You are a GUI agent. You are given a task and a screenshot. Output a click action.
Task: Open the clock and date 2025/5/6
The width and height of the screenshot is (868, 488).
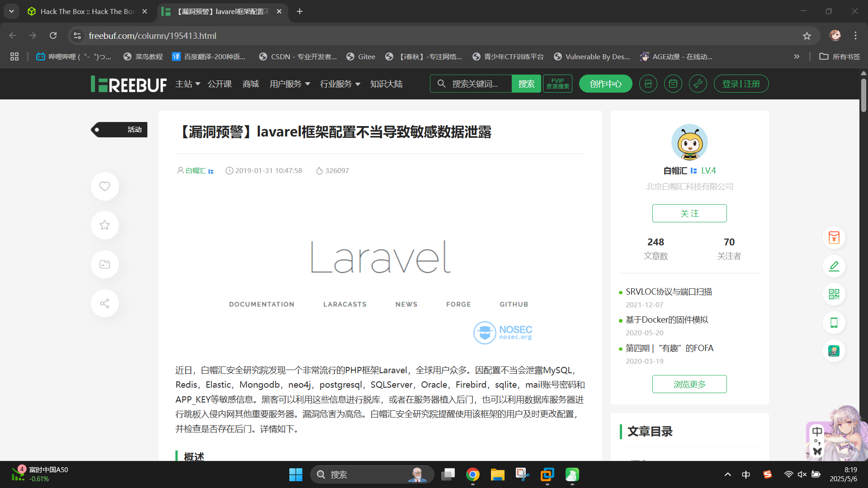tap(844, 474)
